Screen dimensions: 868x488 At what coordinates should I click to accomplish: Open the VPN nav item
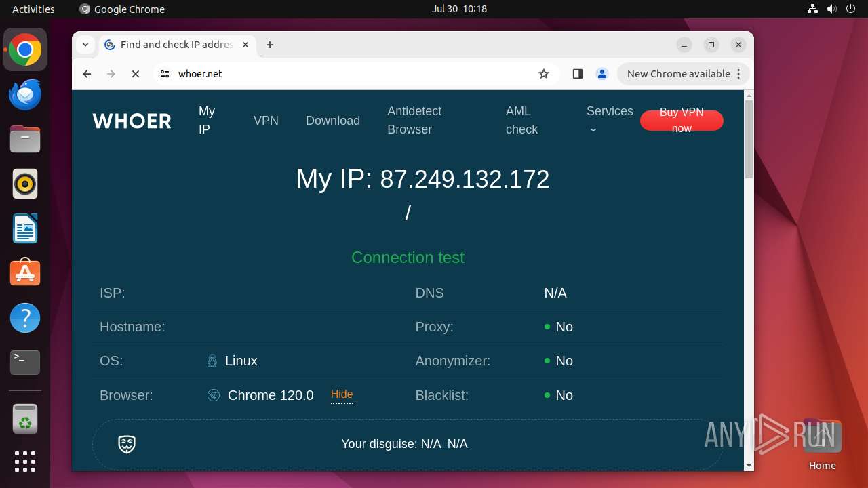coord(266,121)
